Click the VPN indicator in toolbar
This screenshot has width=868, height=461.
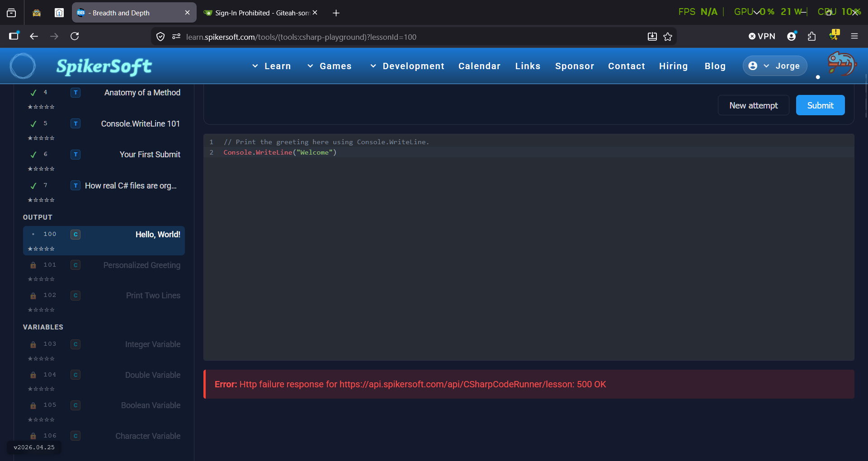[x=762, y=36]
